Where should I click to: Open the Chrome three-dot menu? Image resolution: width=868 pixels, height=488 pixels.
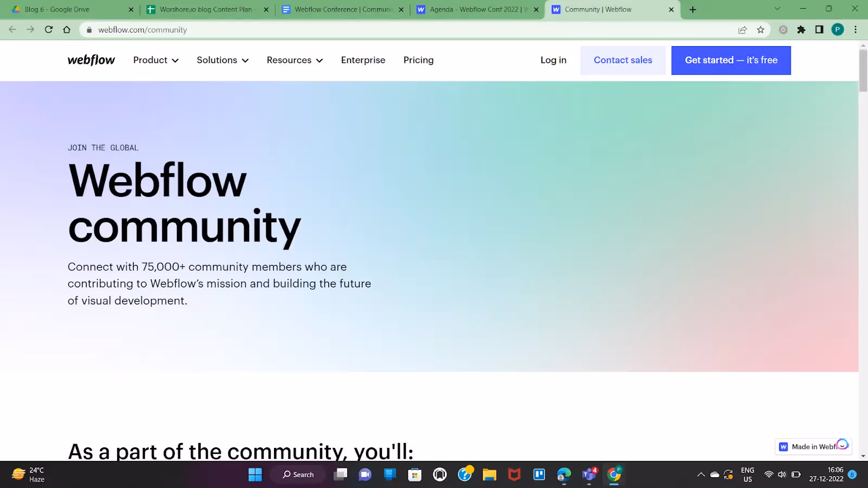tap(856, 30)
